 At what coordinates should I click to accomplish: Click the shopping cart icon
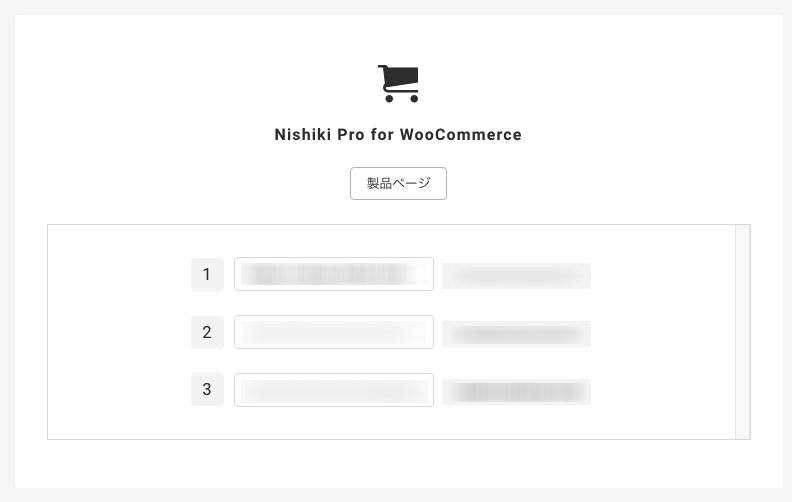pos(398,84)
